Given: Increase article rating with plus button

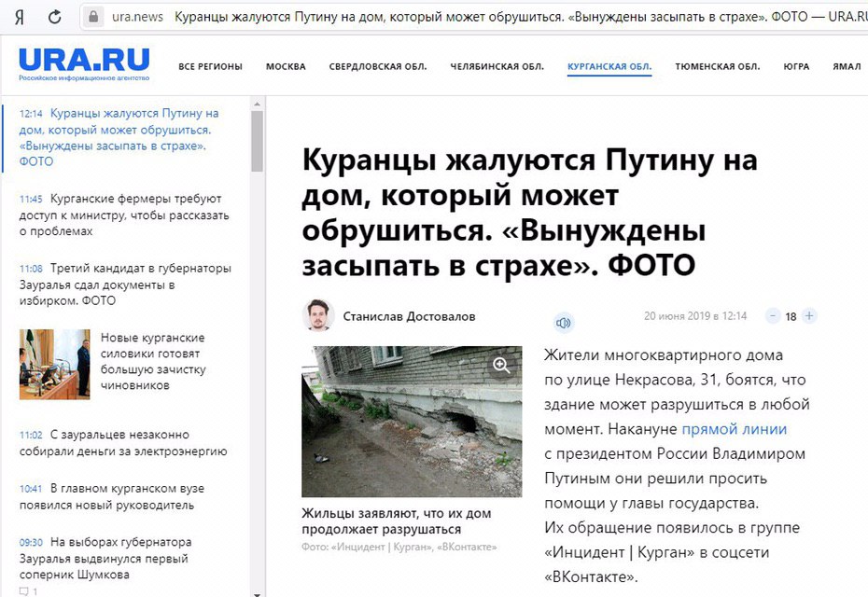Looking at the screenshot, I should [809, 316].
